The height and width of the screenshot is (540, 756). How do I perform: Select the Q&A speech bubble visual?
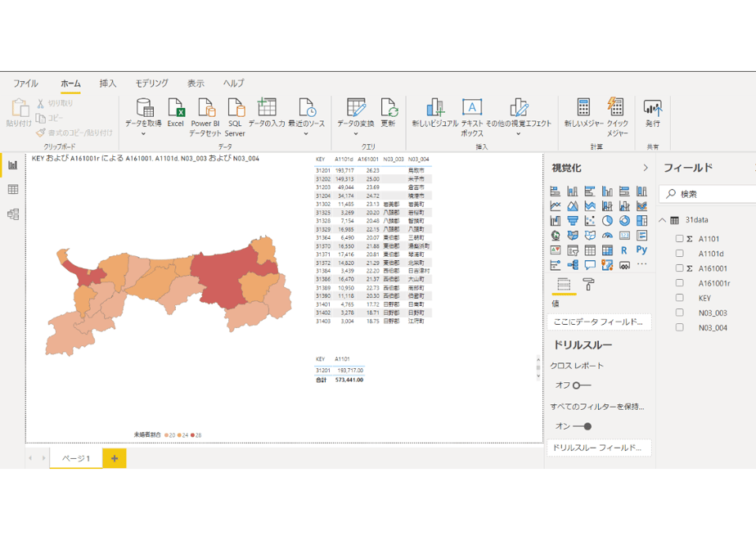590,265
